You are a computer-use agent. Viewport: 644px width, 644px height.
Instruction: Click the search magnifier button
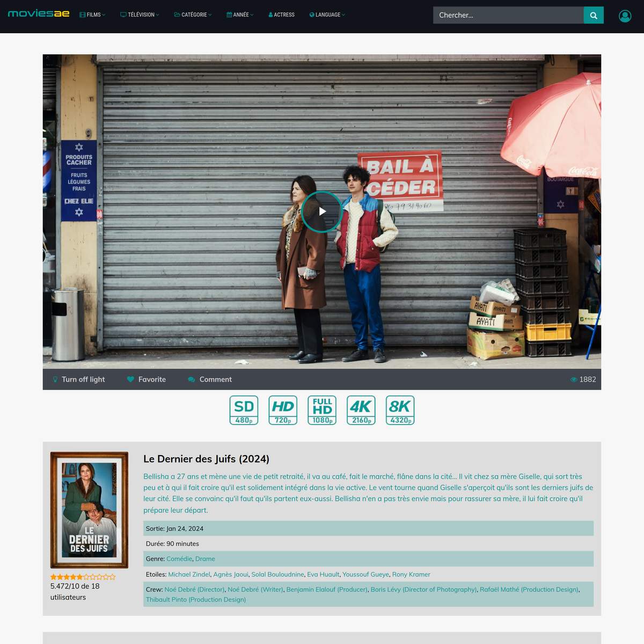coord(594,15)
